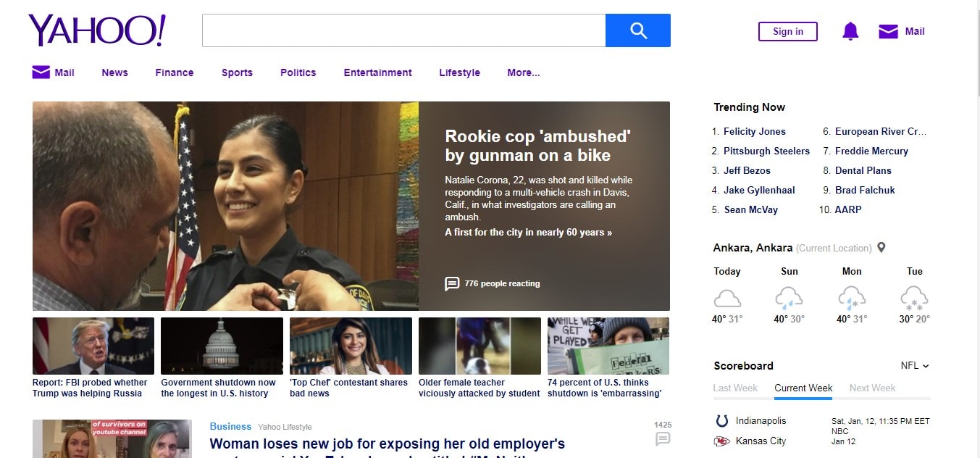Screen dimensions: 980x458
Task: Open trending topic Dental Plans
Action: click(x=863, y=170)
